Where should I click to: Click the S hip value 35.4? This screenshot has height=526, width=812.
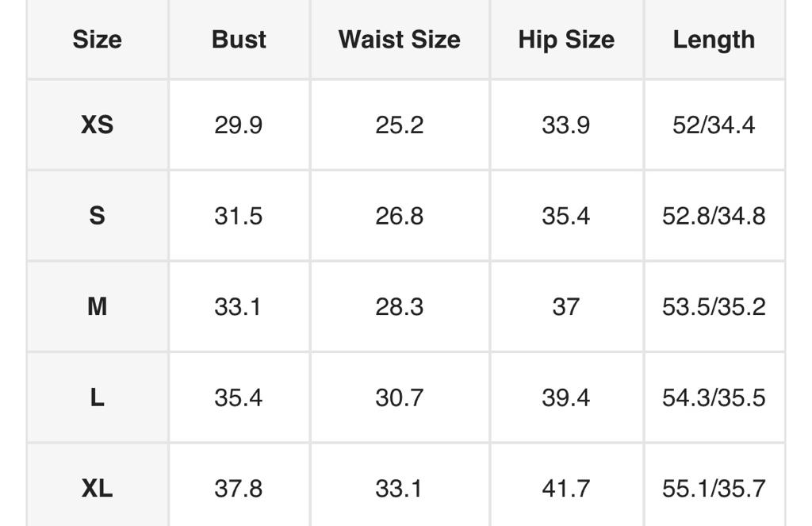[565, 216]
